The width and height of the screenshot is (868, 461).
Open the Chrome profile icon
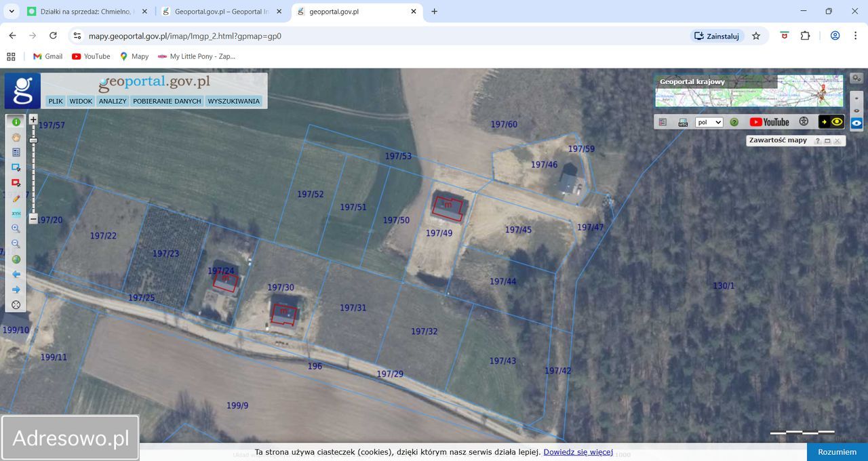coord(835,36)
